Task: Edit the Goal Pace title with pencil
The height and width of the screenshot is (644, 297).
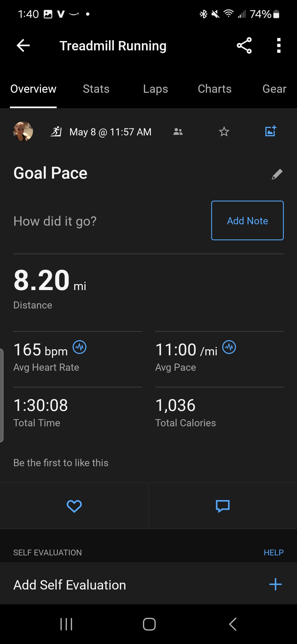Action: tap(277, 174)
